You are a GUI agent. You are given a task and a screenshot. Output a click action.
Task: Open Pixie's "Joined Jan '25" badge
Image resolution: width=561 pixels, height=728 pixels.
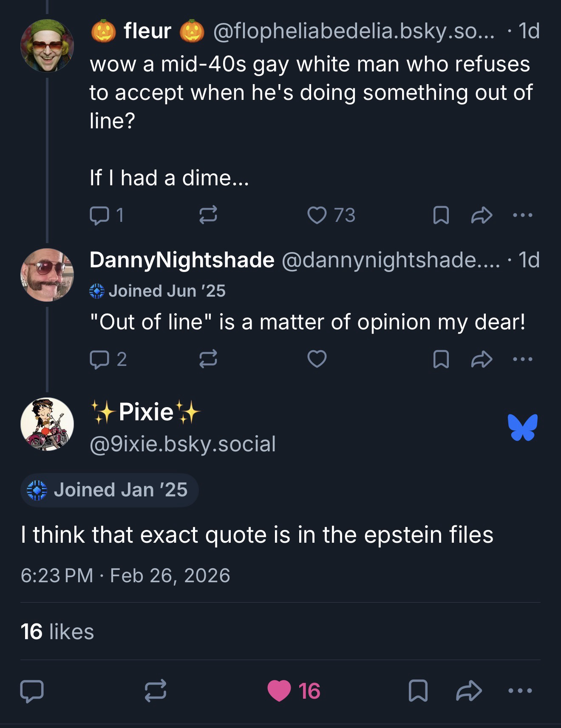point(109,490)
